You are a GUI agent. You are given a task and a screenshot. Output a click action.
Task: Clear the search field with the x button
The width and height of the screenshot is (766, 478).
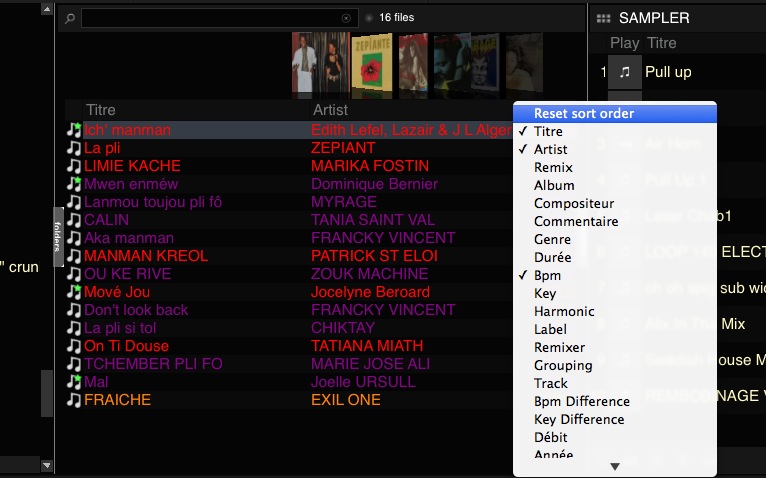click(x=346, y=18)
